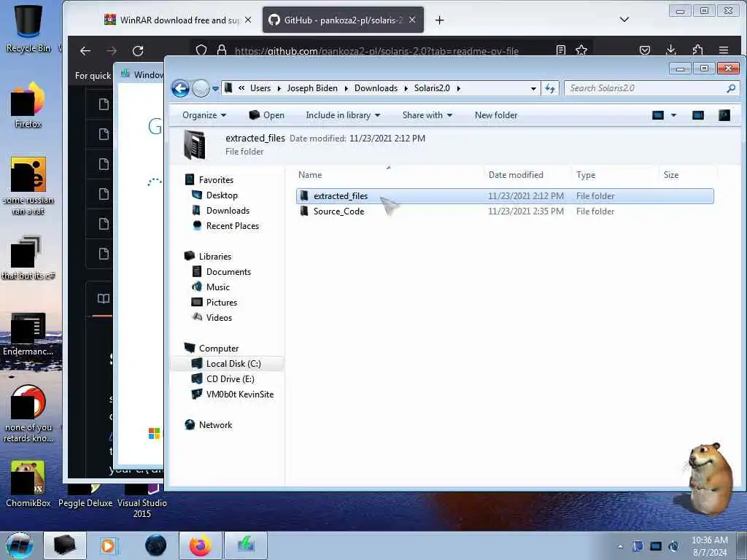Screen dimensions: 747x560
Task: Click the media player taskbar icon
Action: pyautogui.click(x=109, y=545)
